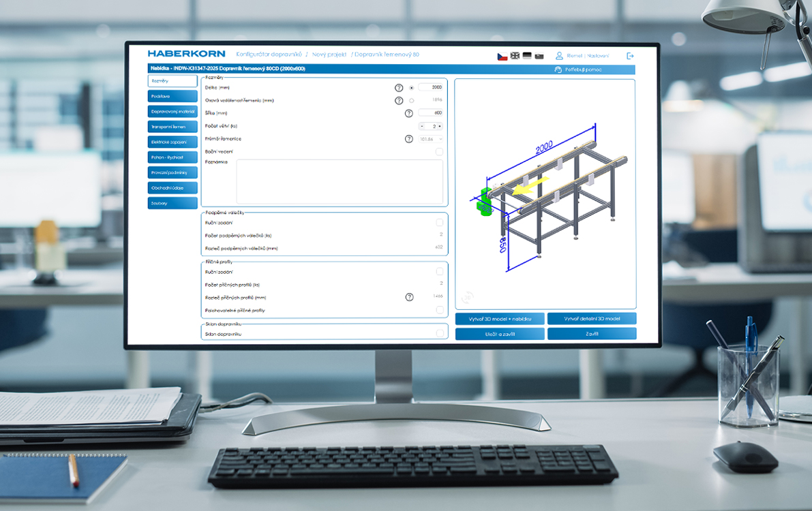Open the Podstava sidebar tab
This screenshot has width=812, height=511.
click(172, 96)
